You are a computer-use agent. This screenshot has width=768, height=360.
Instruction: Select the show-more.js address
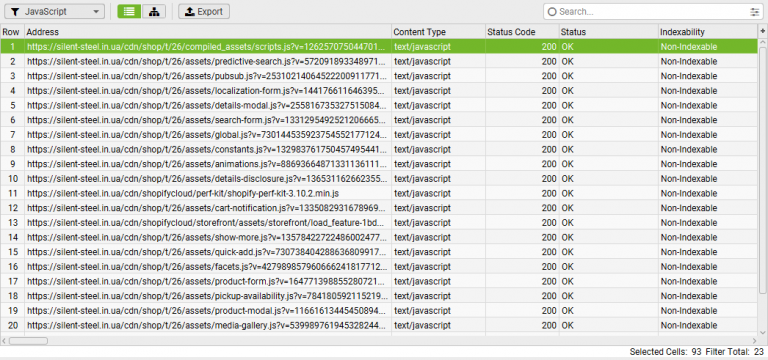click(x=208, y=238)
